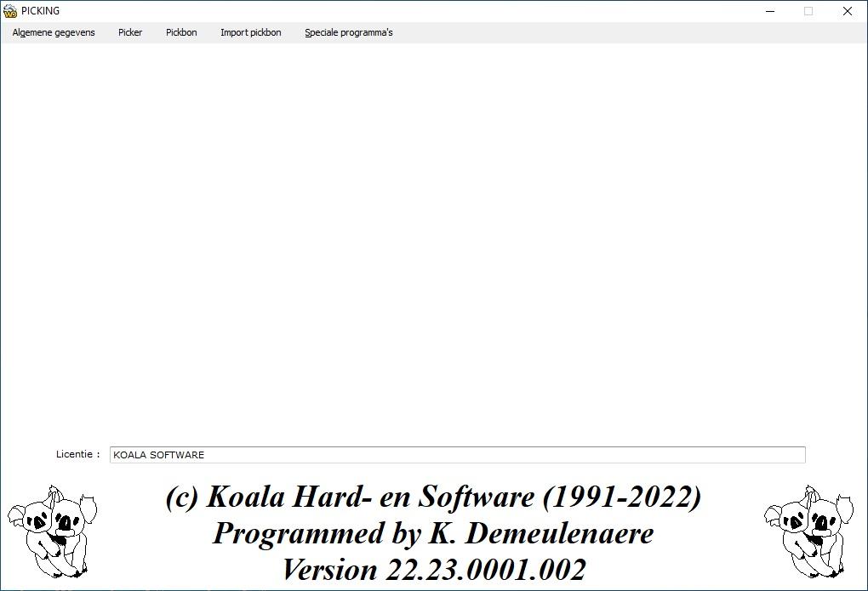Image resolution: width=868 pixels, height=591 pixels.
Task: Open the Pickbon menu
Action: (181, 32)
